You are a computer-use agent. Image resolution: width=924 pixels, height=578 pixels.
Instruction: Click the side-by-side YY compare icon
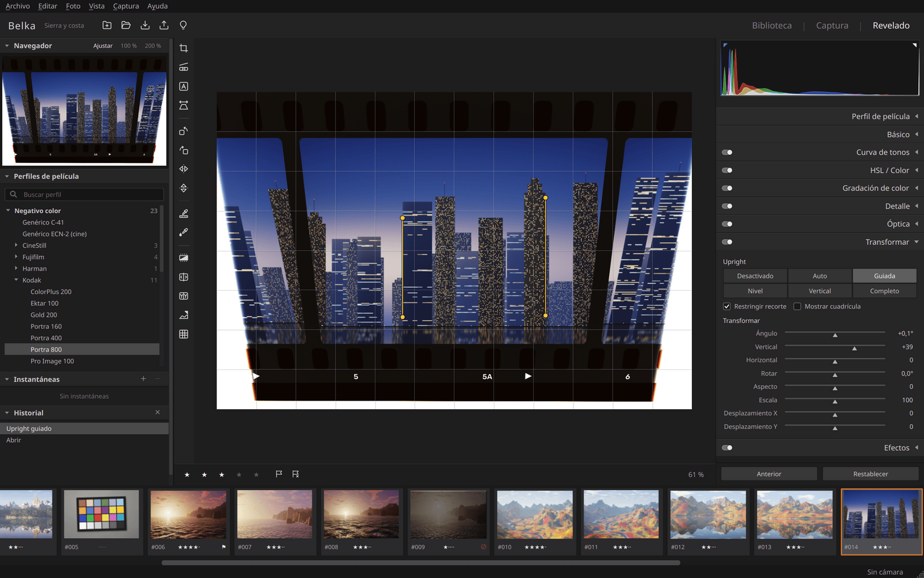pos(184,296)
